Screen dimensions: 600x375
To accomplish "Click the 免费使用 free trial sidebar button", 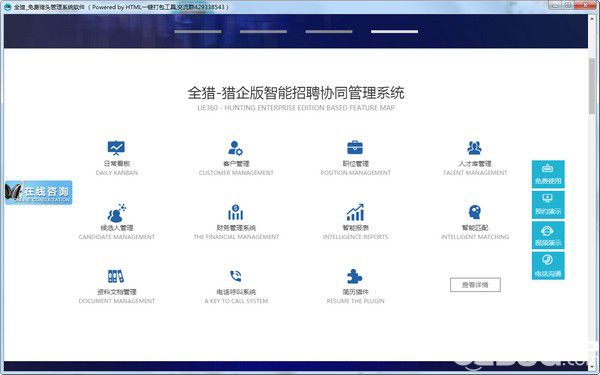I will pyautogui.click(x=548, y=174).
